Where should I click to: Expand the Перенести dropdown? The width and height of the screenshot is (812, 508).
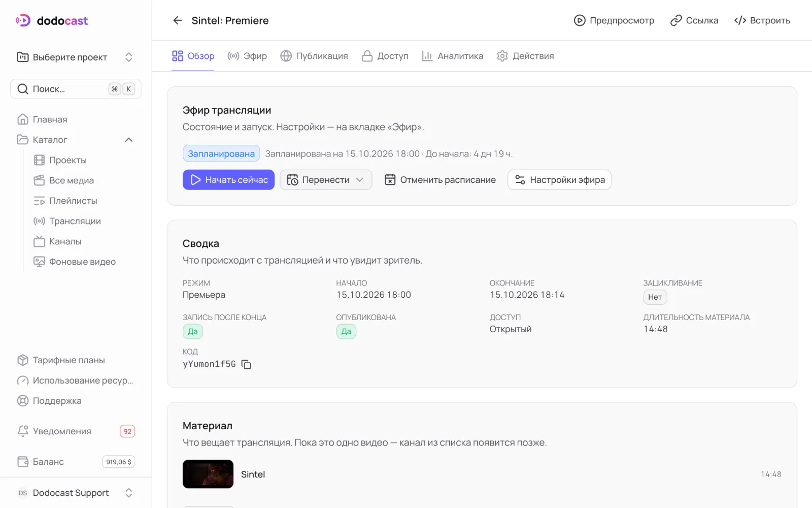326,180
